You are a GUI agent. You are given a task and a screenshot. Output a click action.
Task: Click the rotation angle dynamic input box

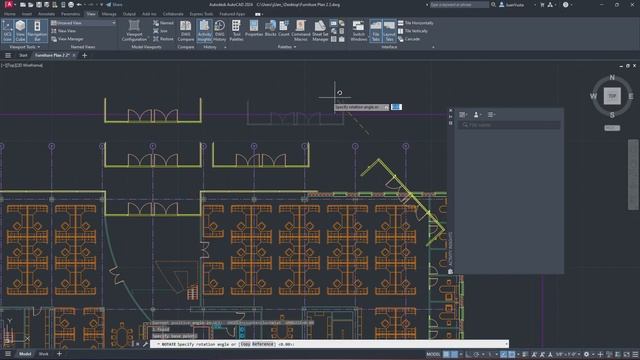pyautogui.click(x=396, y=107)
